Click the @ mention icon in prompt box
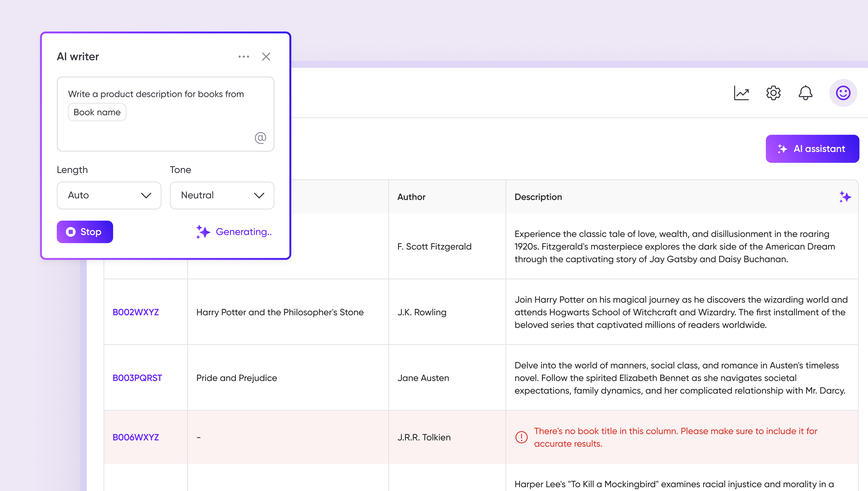 pyautogui.click(x=260, y=138)
